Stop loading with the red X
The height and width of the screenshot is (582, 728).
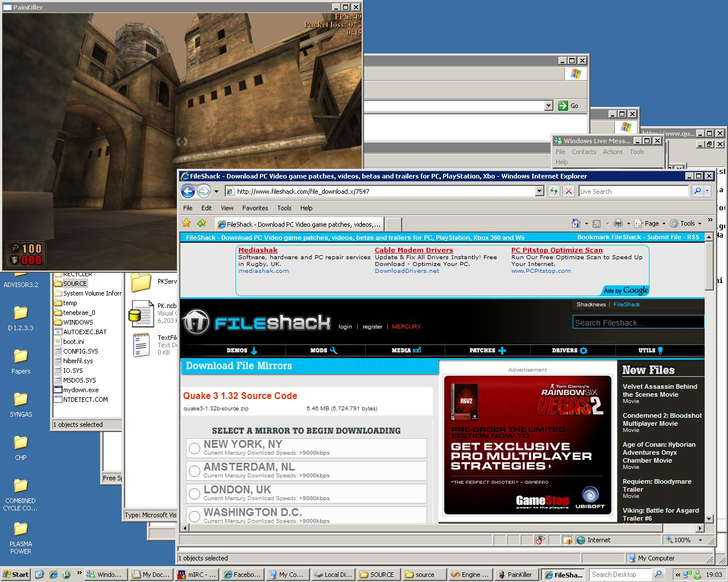coord(568,191)
